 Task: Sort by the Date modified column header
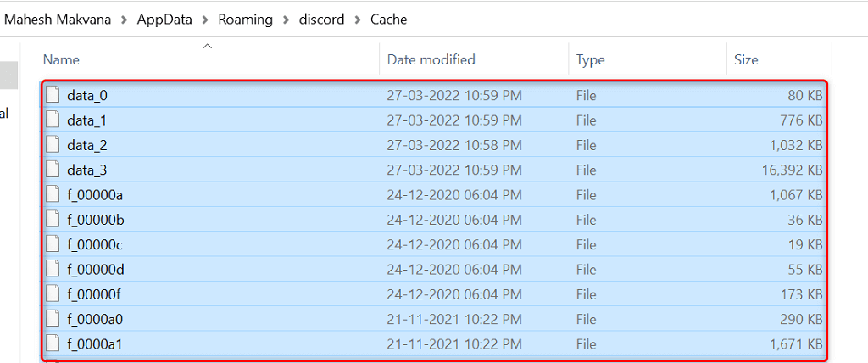[431, 59]
